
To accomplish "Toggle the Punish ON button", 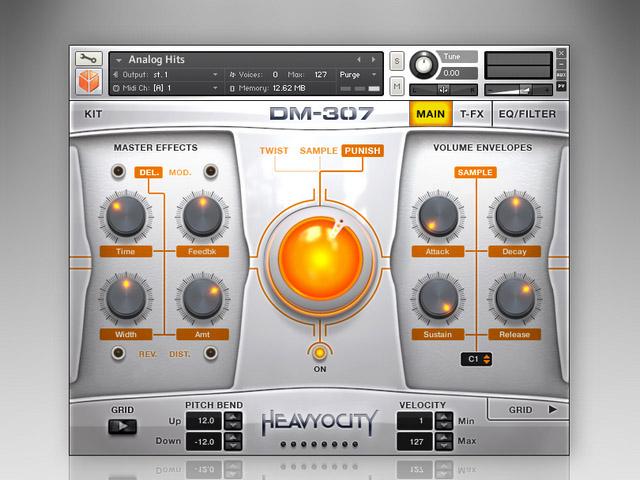I will coord(320,353).
